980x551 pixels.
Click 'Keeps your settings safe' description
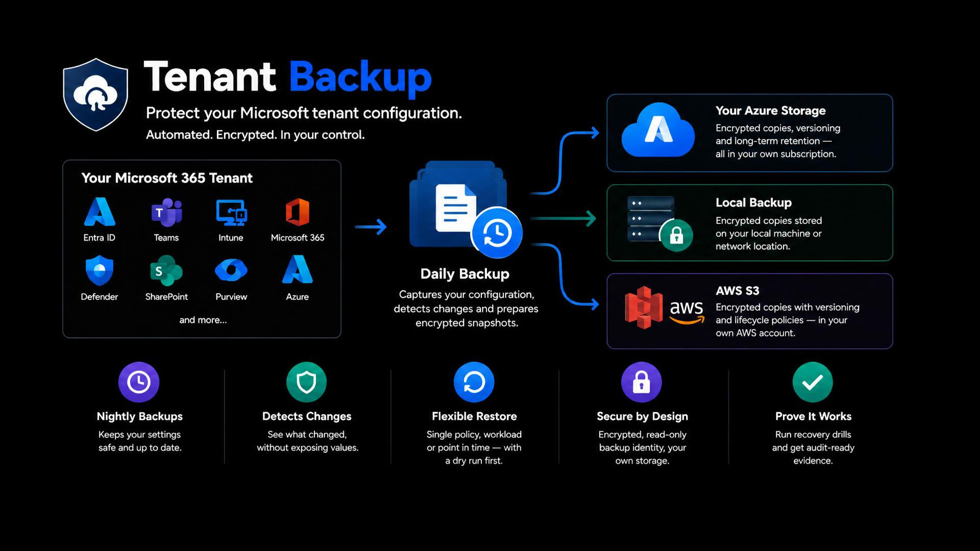click(x=140, y=441)
